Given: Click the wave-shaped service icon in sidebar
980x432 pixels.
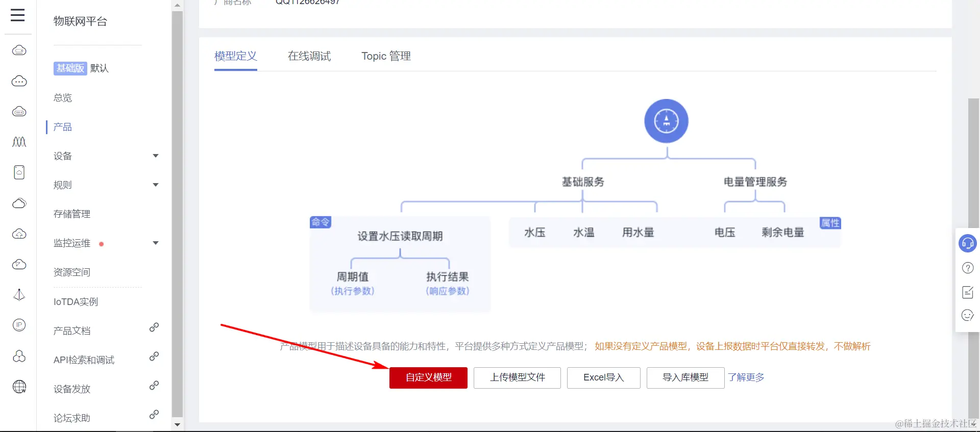Looking at the screenshot, I should [x=19, y=142].
